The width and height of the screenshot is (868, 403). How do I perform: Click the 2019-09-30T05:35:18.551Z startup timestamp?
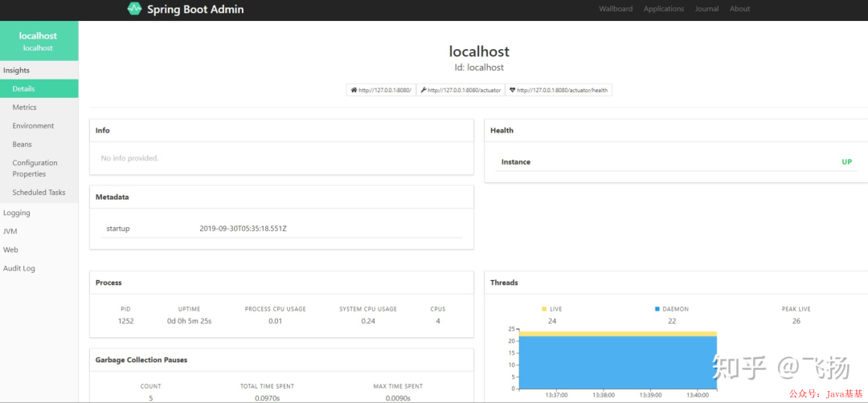243,228
